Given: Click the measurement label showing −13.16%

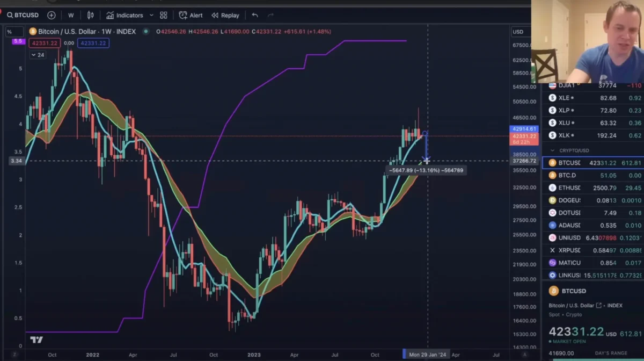Looking at the screenshot, I should click(x=426, y=170).
